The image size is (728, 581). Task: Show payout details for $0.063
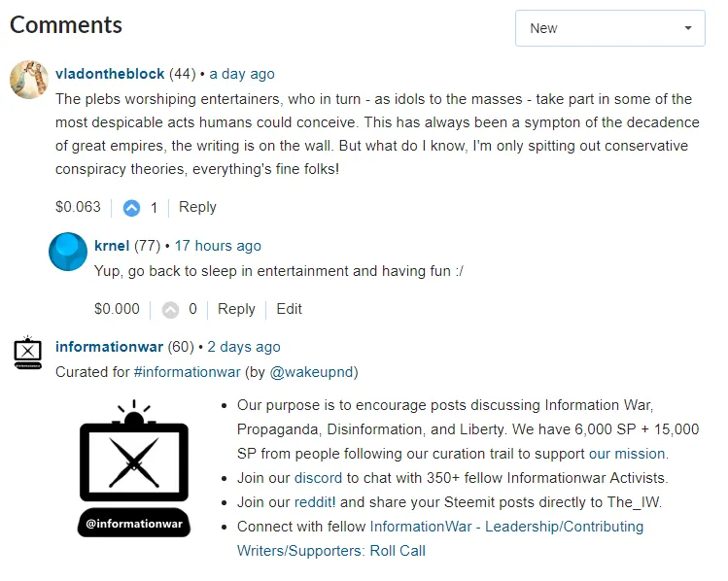[78, 207]
